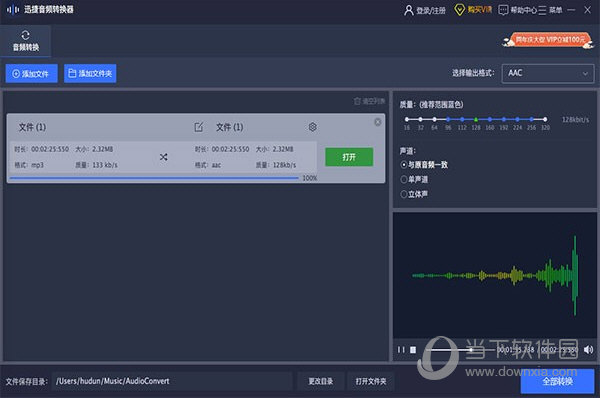
Task: Close the application window
Action: tap(587, 10)
